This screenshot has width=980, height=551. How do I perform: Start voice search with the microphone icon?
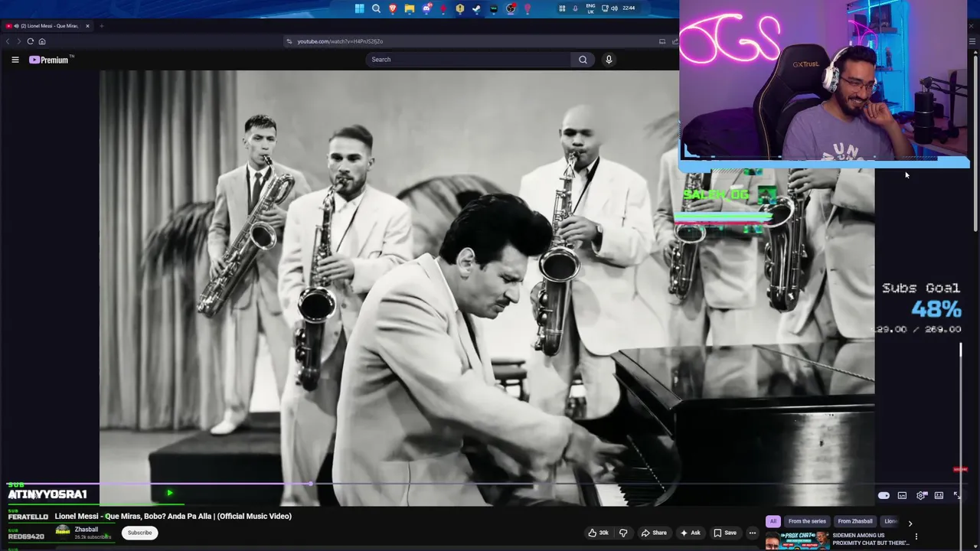pyautogui.click(x=609, y=60)
